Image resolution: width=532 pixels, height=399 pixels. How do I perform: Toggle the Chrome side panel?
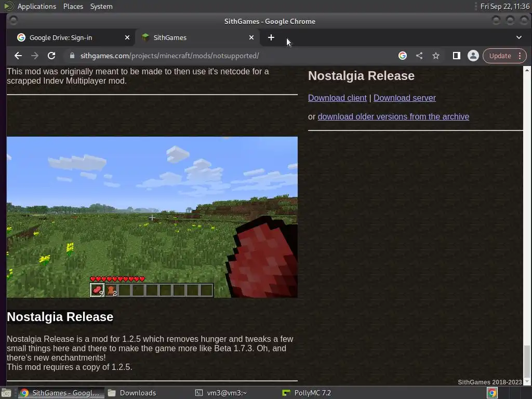click(x=456, y=56)
